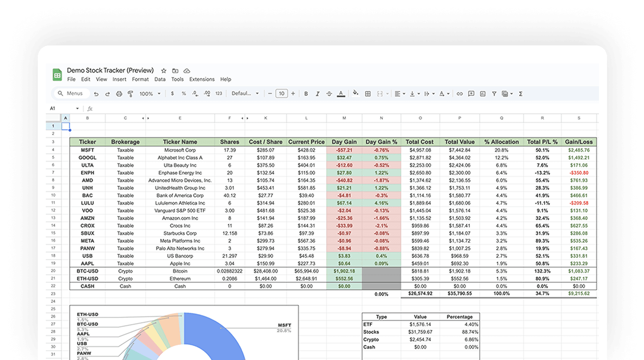Viewport: 644px width, 360px height.
Task: Print the spreadsheet
Action: [x=119, y=94]
